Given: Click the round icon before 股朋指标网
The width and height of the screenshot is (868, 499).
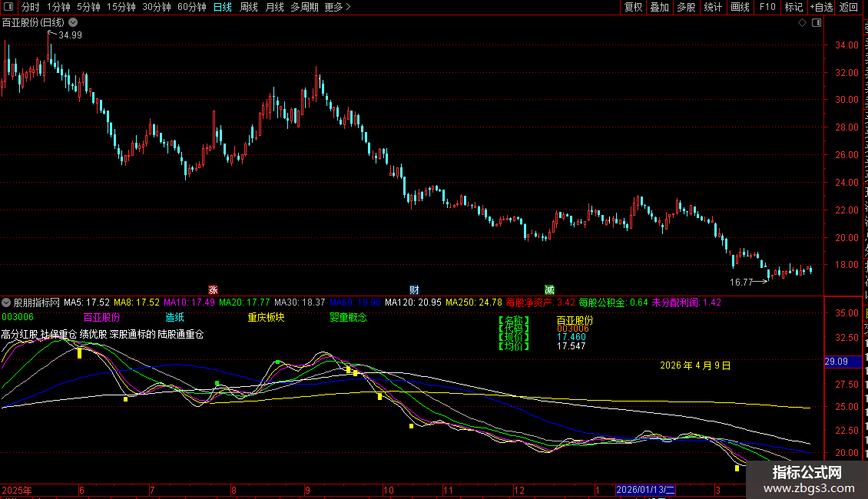Looking at the screenshot, I should click(6, 302).
